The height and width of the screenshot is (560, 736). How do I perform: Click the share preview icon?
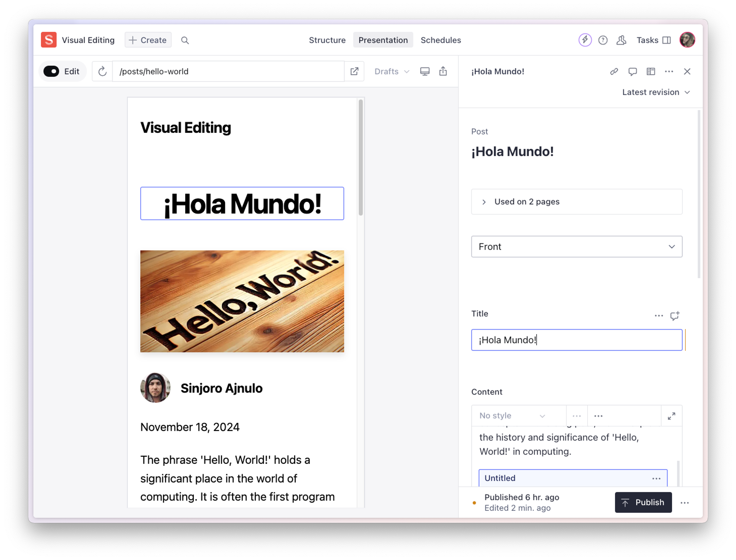(x=443, y=71)
